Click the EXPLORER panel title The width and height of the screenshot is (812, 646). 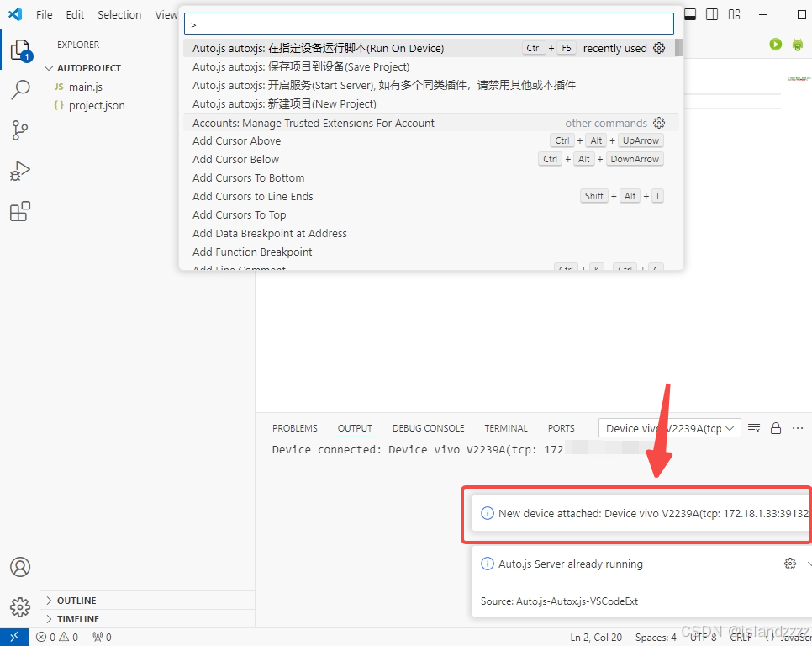[78, 45]
